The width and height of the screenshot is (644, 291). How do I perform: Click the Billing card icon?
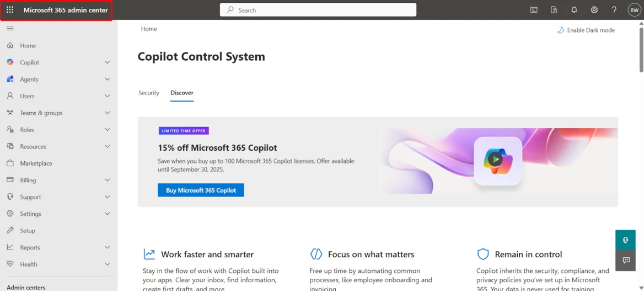point(10,180)
